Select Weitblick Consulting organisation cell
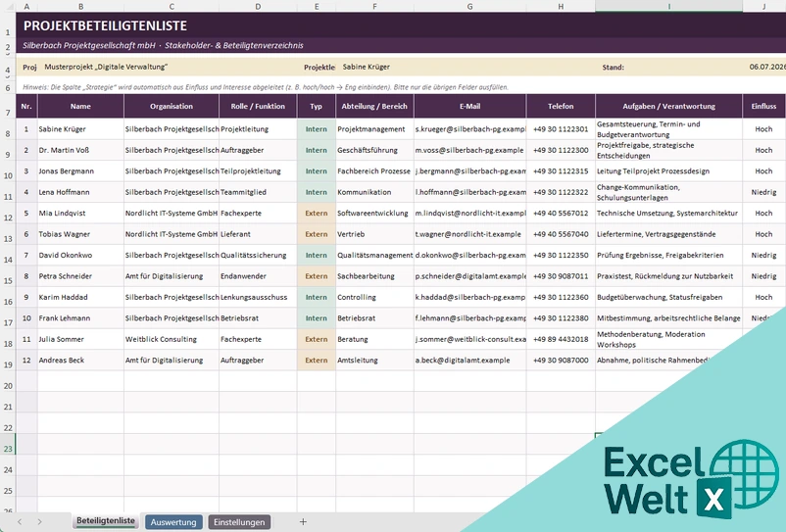 click(x=172, y=339)
